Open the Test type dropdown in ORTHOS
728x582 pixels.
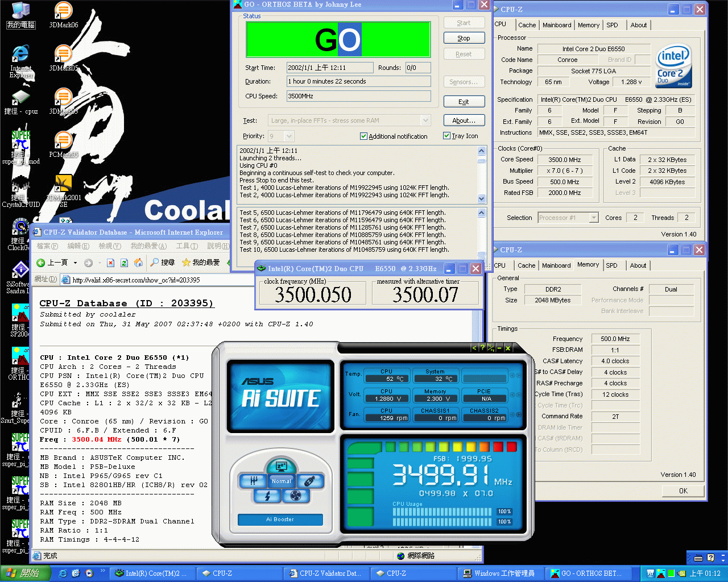[425, 120]
